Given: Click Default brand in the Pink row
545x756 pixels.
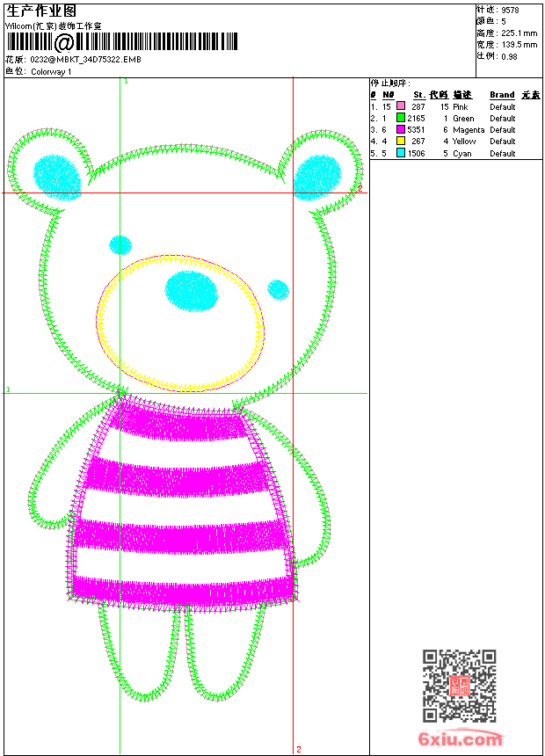Looking at the screenshot, I should tap(503, 106).
